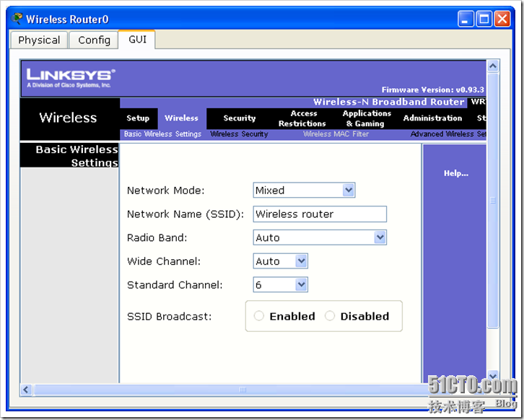Select Disabled for SSID Broadcast
The height and width of the screenshot is (420, 524).
[330, 316]
